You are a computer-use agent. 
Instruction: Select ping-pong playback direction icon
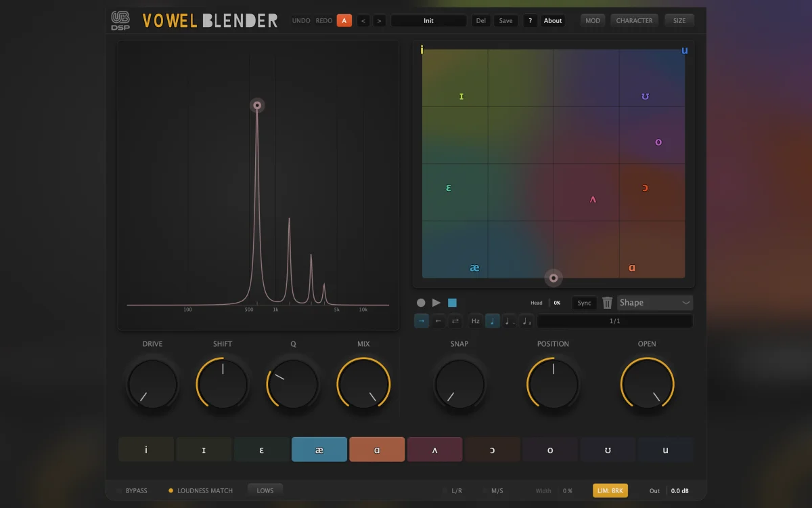click(455, 321)
